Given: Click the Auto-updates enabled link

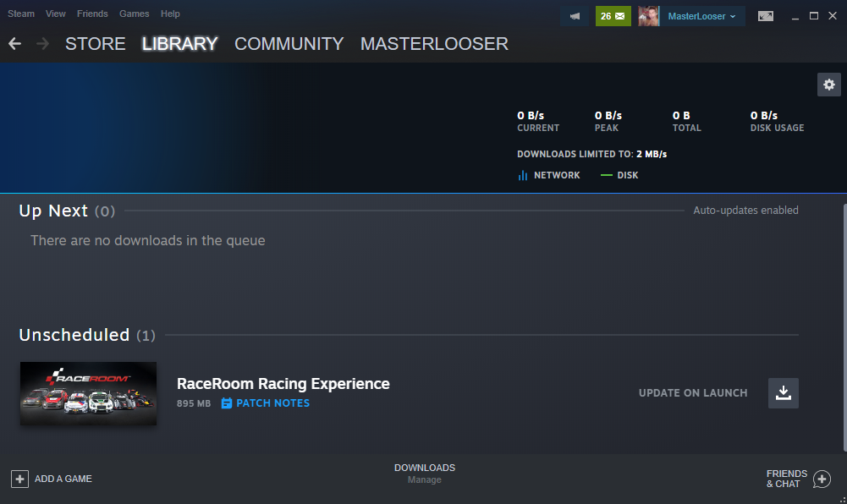Looking at the screenshot, I should [745, 211].
